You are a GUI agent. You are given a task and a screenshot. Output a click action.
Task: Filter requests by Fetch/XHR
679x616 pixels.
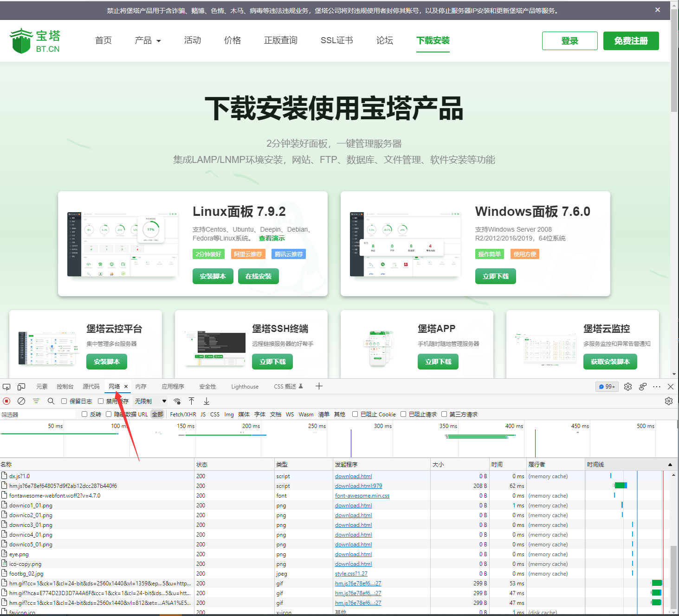(x=183, y=414)
